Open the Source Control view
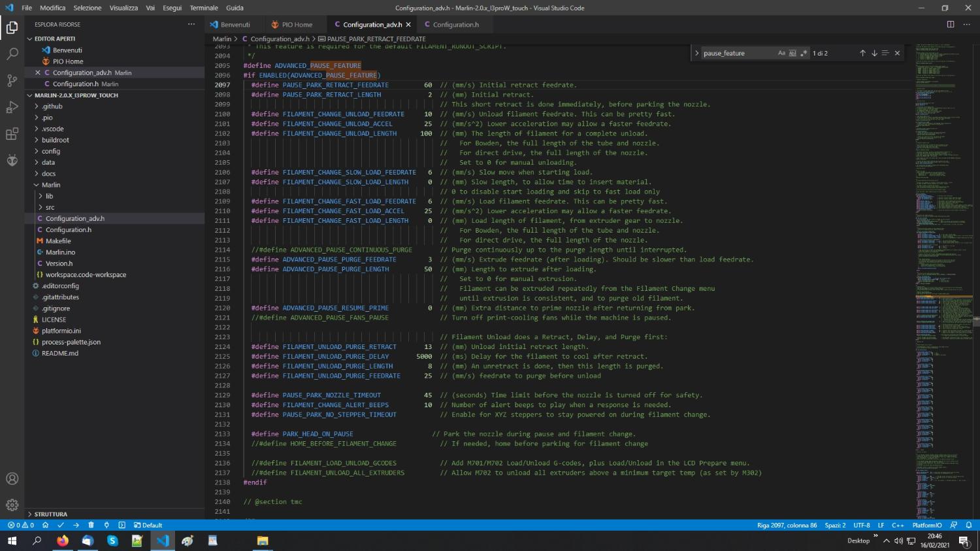980x551 pixels. click(12, 81)
